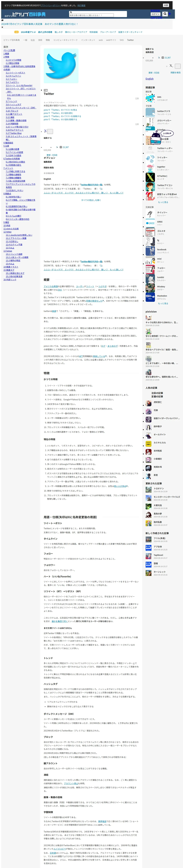Open 仮面ライダーガッチャード trending tag
This screenshot has height=868, width=183.
click(130, 32)
